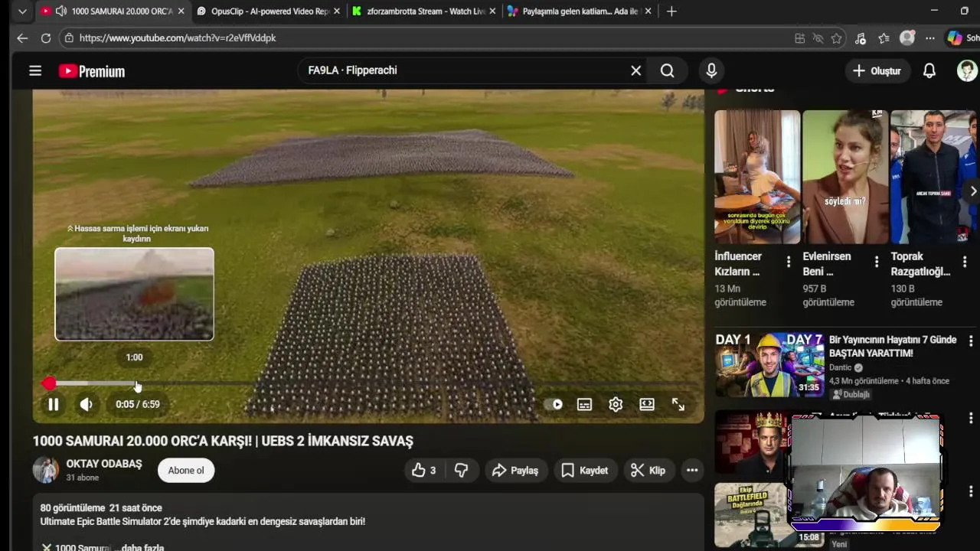The width and height of the screenshot is (980, 551).
Task: Go back in the browser
Action: [22, 38]
